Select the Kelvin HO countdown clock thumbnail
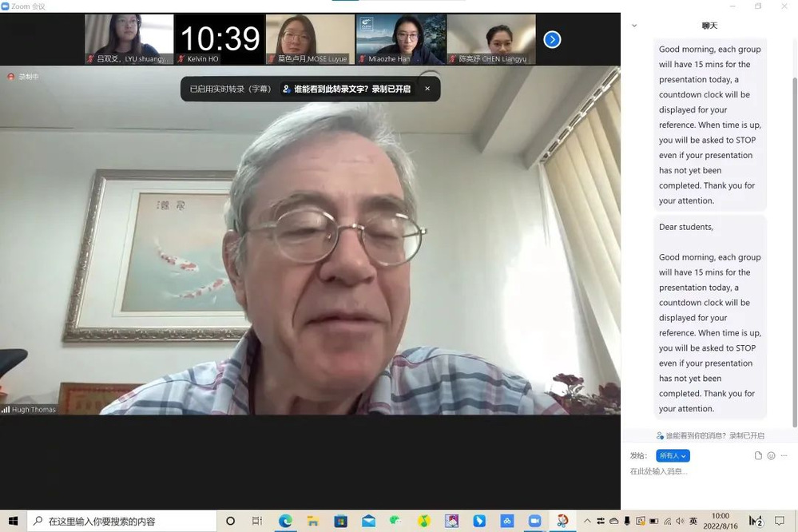 point(220,39)
